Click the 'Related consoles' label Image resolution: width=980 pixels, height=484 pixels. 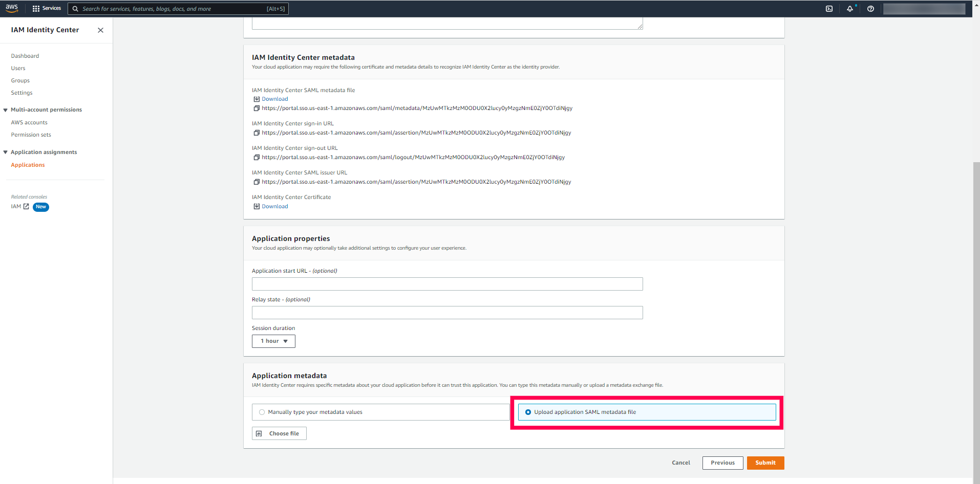coord(29,197)
